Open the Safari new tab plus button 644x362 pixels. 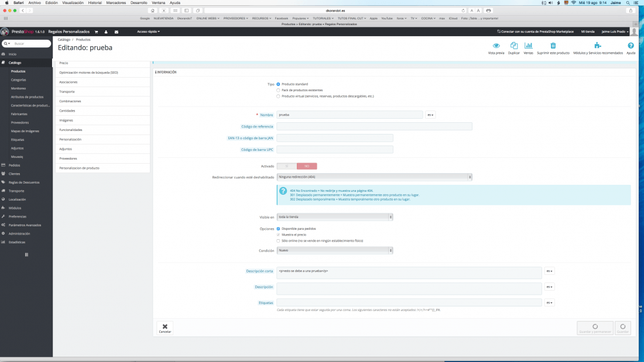coord(635,24)
